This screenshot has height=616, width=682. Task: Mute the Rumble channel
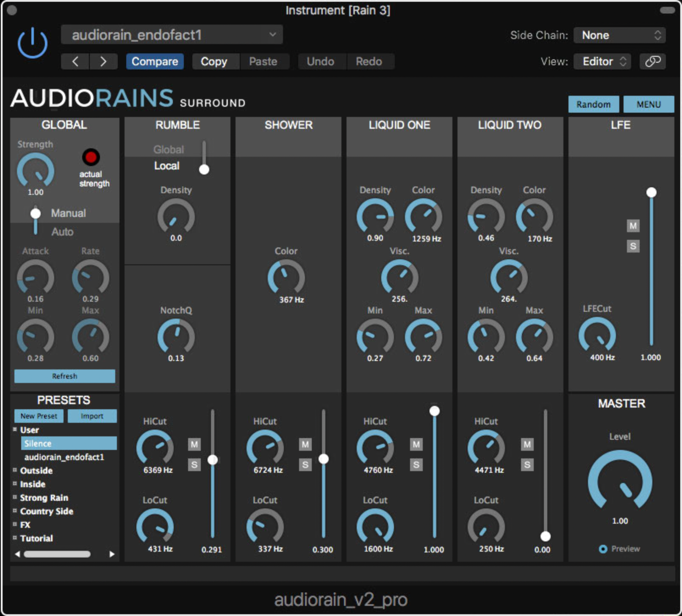click(x=194, y=444)
